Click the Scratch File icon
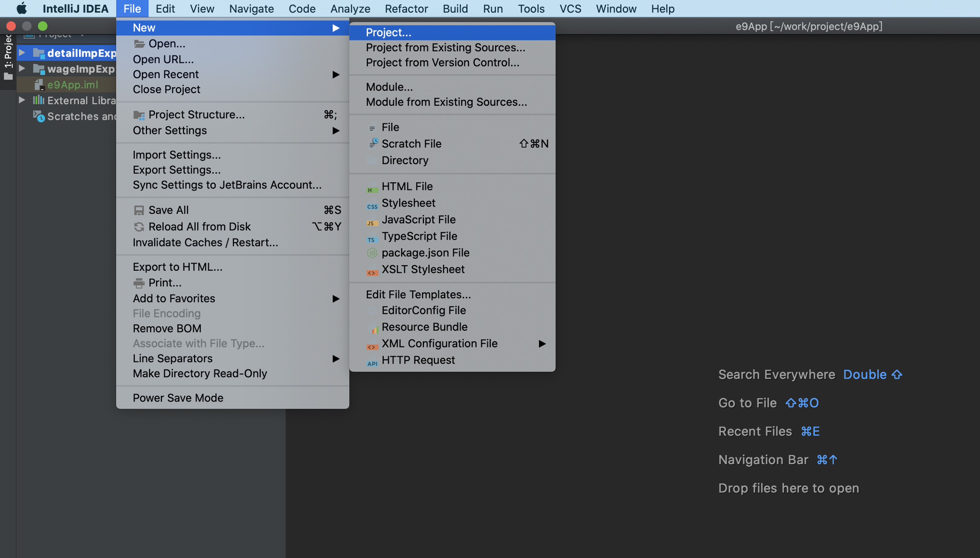Viewport: 980px width, 558px height. click(x=373, y=144)
